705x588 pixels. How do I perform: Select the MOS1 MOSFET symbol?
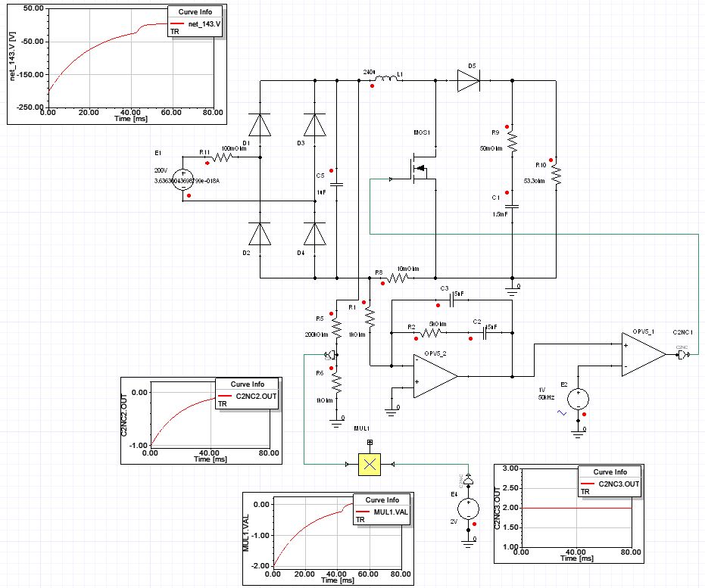pos(420,169)
